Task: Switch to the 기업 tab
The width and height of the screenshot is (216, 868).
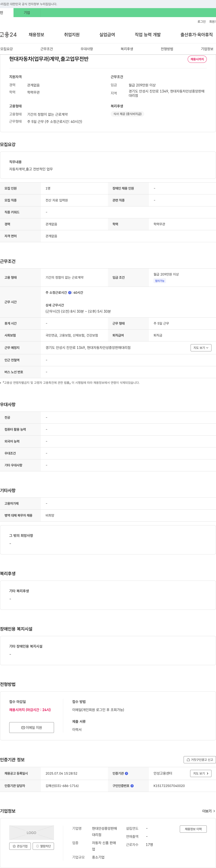Action: pos(27,12)
